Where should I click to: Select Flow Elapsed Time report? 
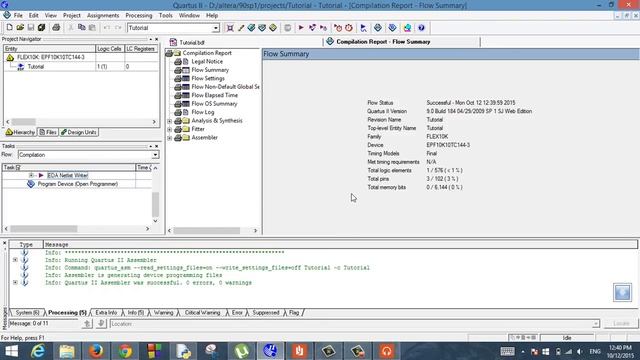tap(214, 95)
